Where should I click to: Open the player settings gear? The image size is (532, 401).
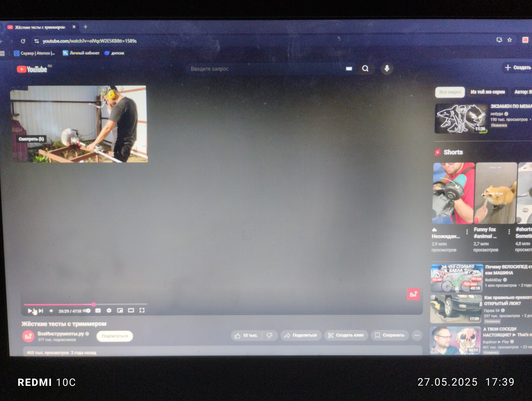(109, 311)
